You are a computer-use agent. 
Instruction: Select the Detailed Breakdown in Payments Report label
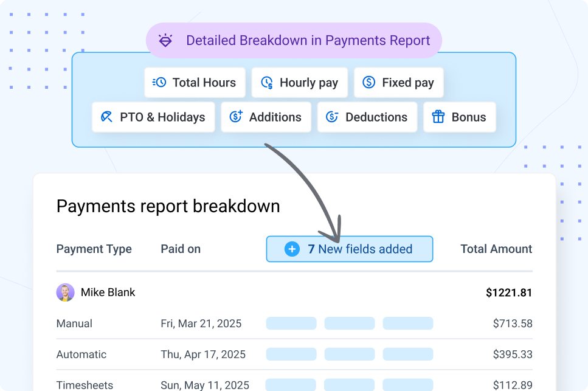(x=308, y=41)
